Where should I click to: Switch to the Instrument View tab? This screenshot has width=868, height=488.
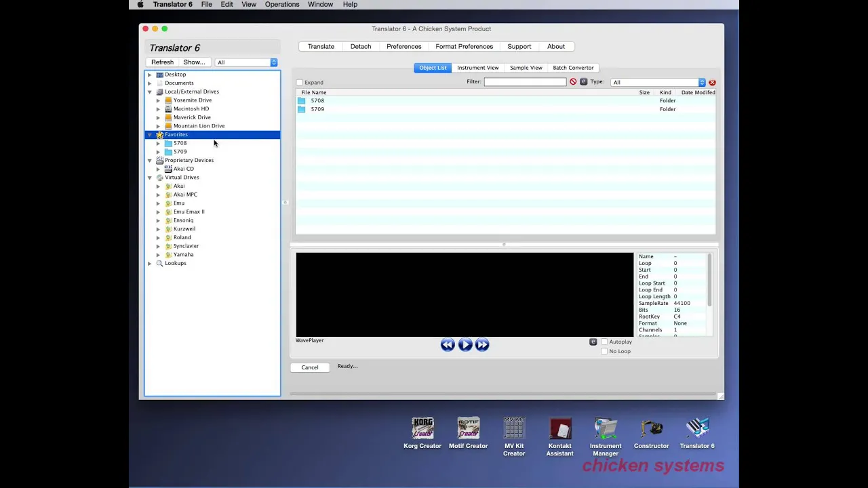click(478, 68)
